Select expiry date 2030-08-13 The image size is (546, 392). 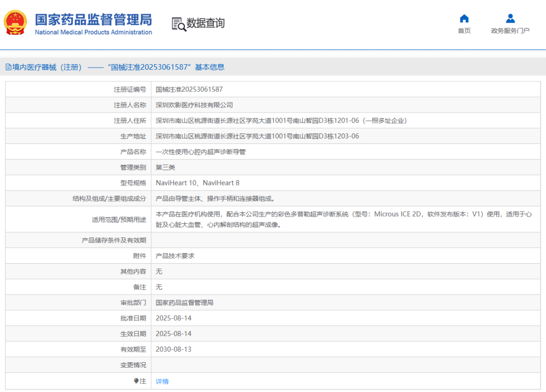coord(173,349)
